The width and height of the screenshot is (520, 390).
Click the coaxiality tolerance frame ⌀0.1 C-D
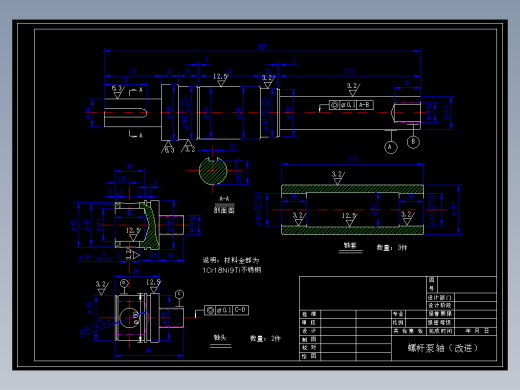click(226, 310)
